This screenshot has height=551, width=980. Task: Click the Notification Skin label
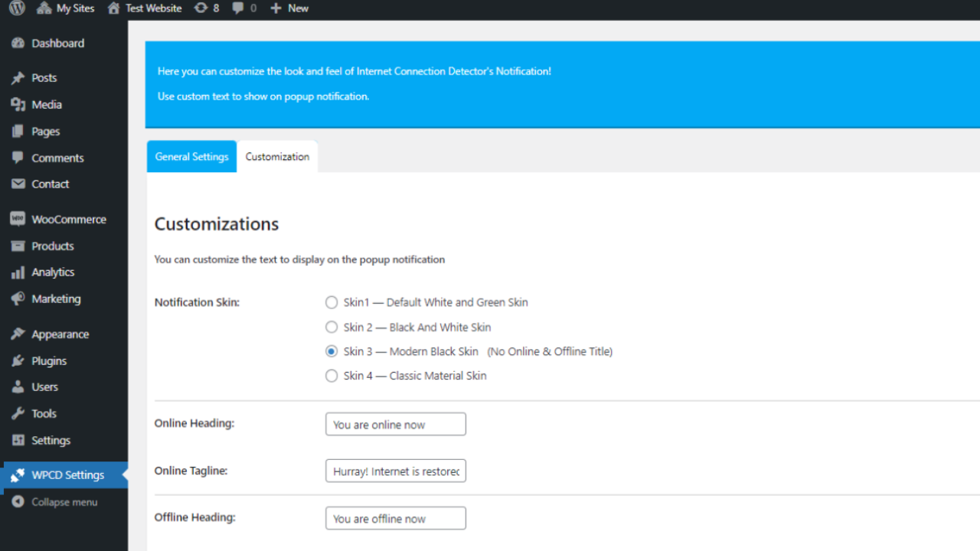pos(197,302)
